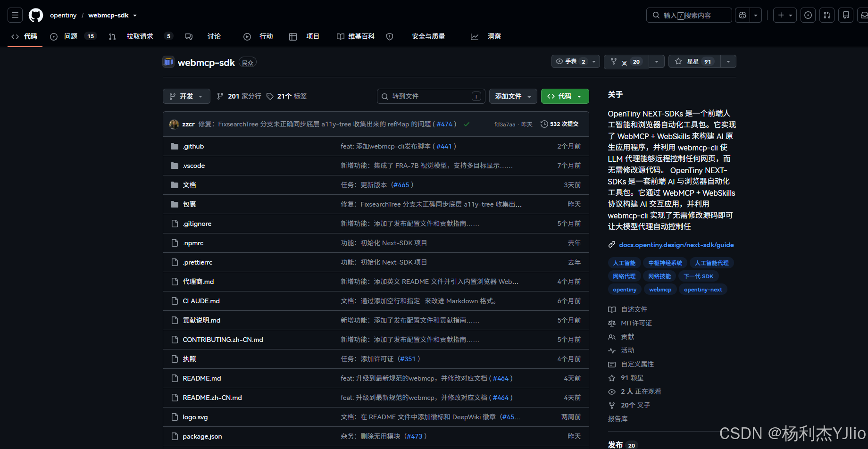Open the .gitignore file
Image resolution: width=868 pixels, height=449 pixels.
(x=197, y=224)
